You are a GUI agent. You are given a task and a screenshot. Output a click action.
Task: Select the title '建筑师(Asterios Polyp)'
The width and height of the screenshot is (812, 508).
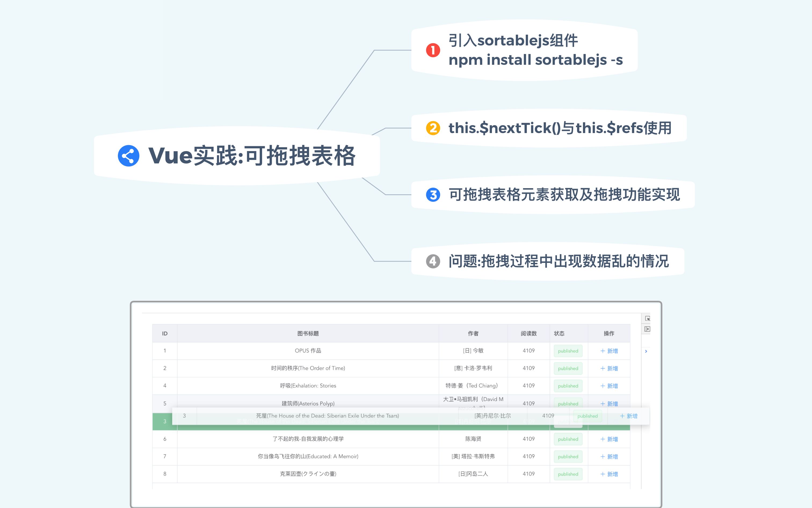pos(308,403)
